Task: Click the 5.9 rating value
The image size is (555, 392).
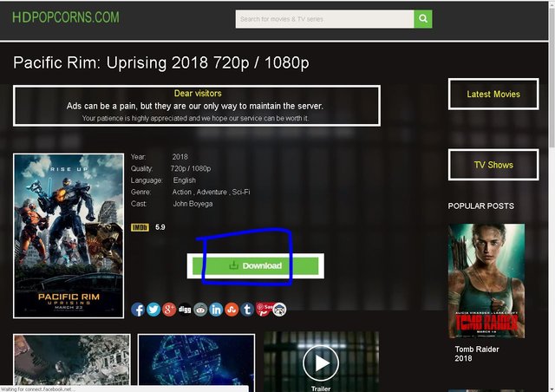Action: [x=160, y=227]
